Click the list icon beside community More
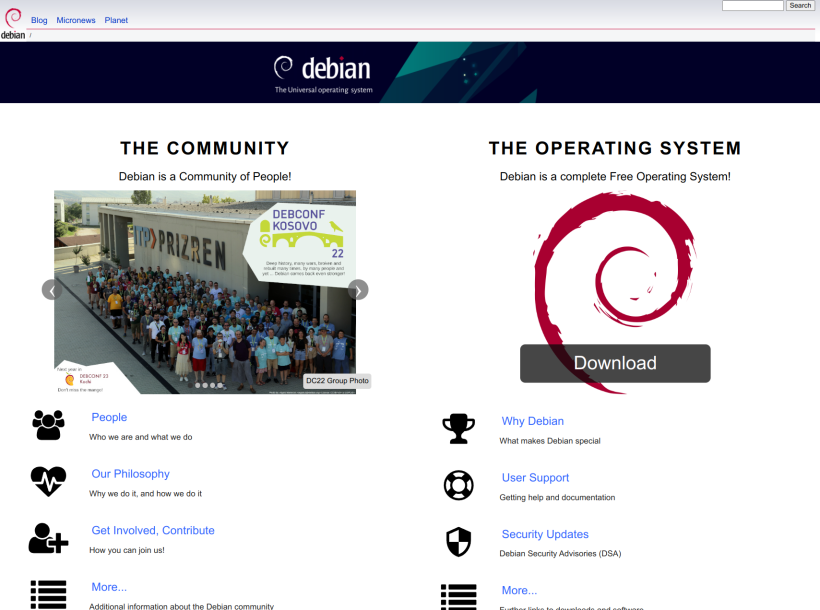Image resolution: width=820 pixels, height=610 pixels. coord(48,594)
